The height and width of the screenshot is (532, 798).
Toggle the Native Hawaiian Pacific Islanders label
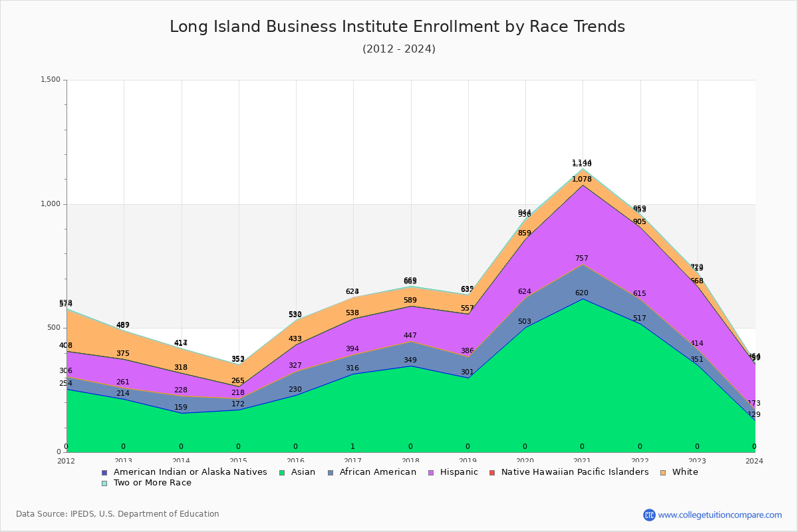[x=575, y=472]
